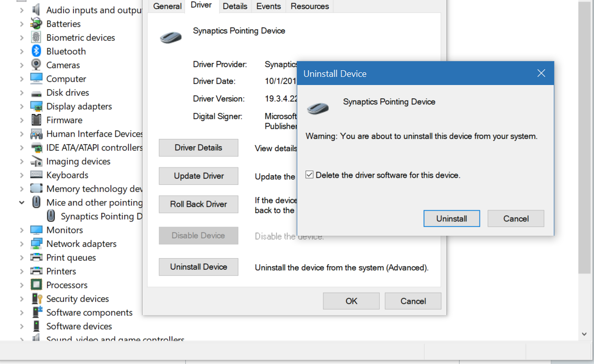Click the Monitors category icon
This screenshot has width=594, height=364.
click(36, 230)
